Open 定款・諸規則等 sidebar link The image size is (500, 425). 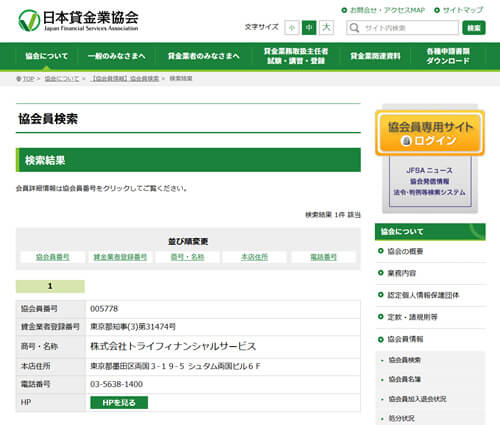[412, 317]
